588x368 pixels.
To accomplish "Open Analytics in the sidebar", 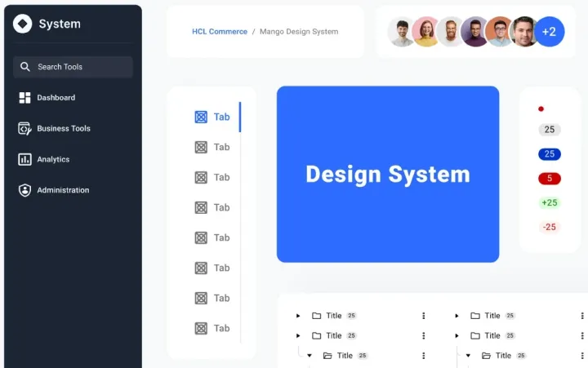I will point(44,159).
